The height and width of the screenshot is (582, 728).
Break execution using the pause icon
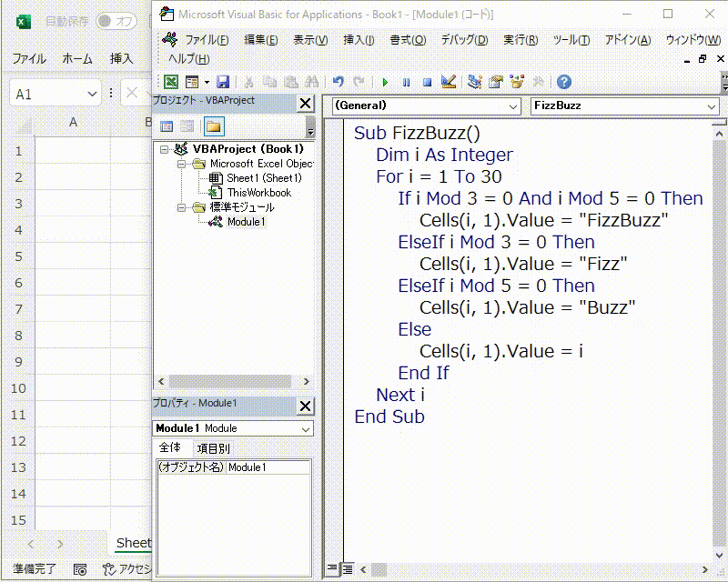[x=407, y=82]
